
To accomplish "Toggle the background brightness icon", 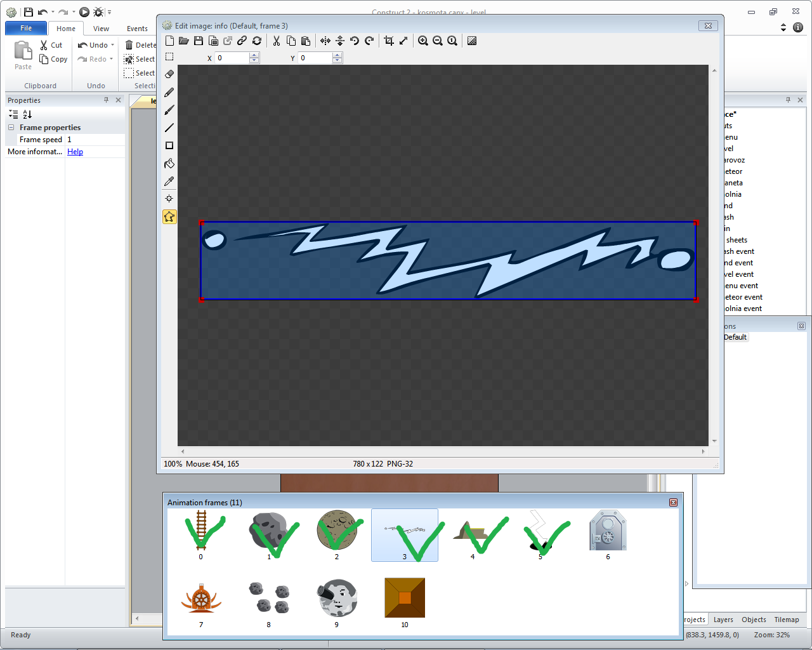I will tap(472, 41).
